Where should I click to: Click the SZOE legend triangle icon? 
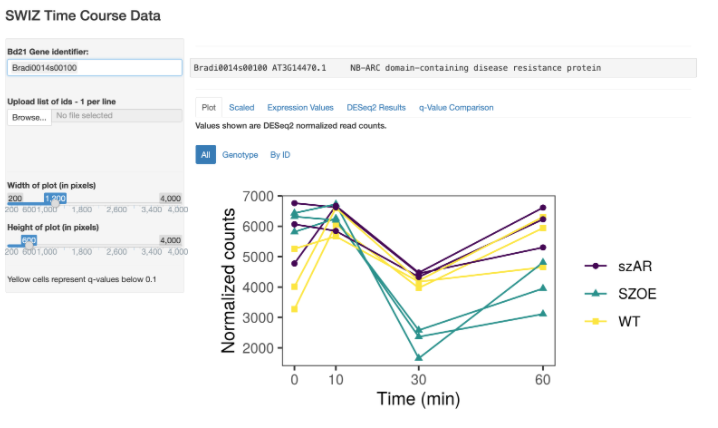tap(596, 293)
